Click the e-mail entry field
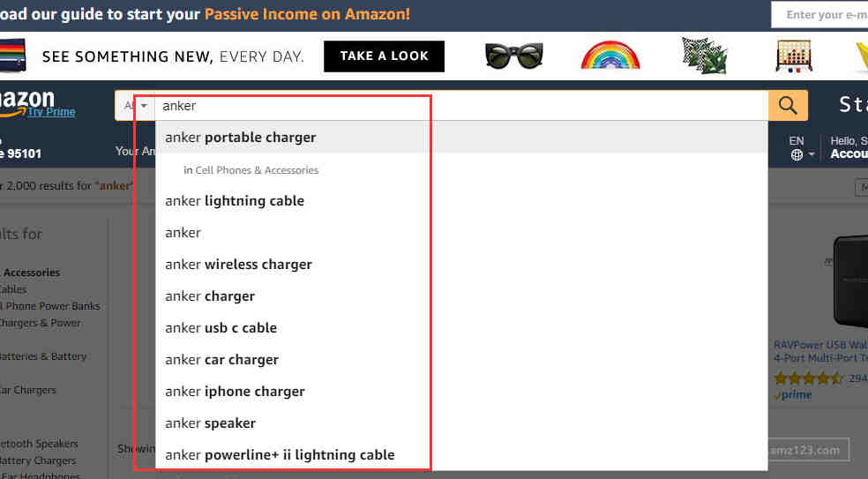The image size is (868, 479). click(x=819, y=15)
